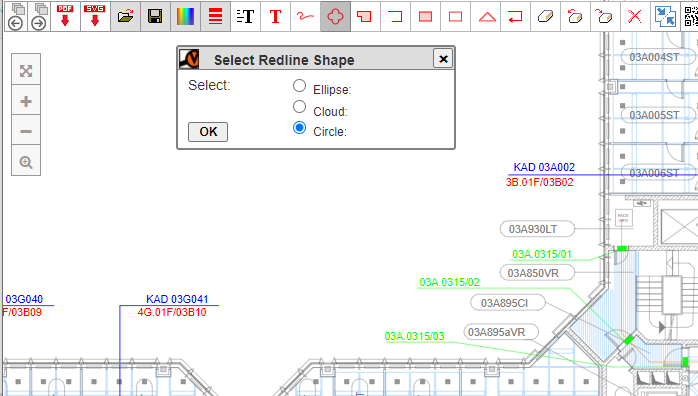
Task: Open the rainbow color picker swatch
Action: click(x=185, y=16)
